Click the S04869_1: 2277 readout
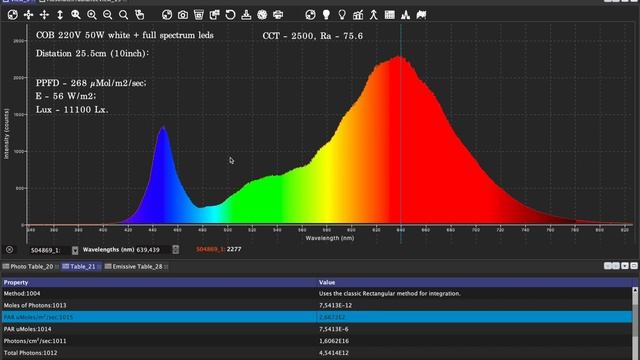 point(218,249)
